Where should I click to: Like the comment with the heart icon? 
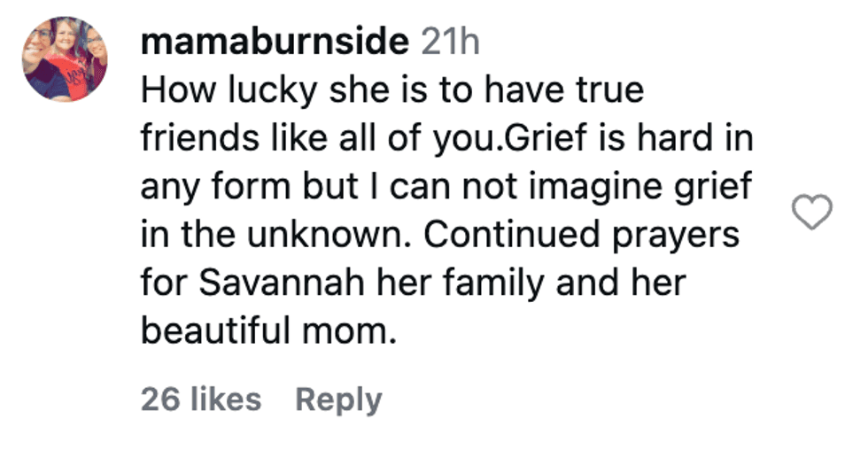(811, 213)
